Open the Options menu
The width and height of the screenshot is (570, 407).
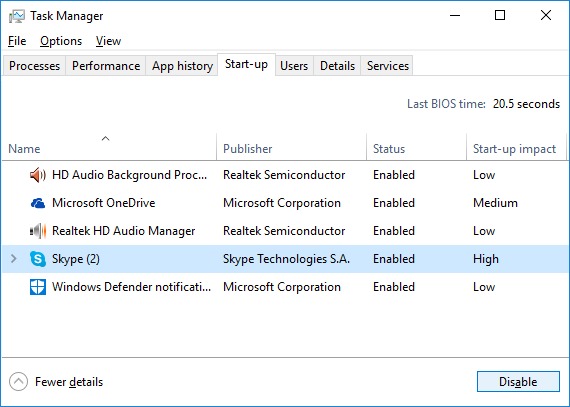click(x=61, y=41)
